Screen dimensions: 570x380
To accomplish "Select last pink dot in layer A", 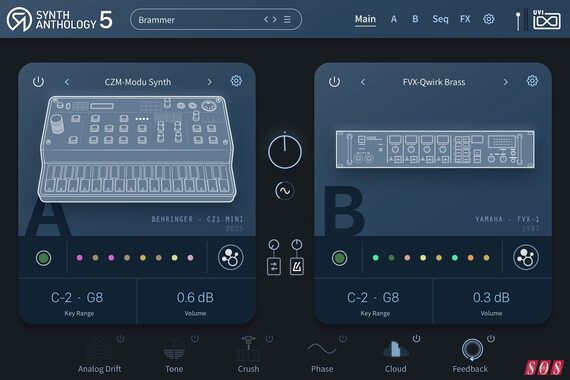I will (190, 258).
